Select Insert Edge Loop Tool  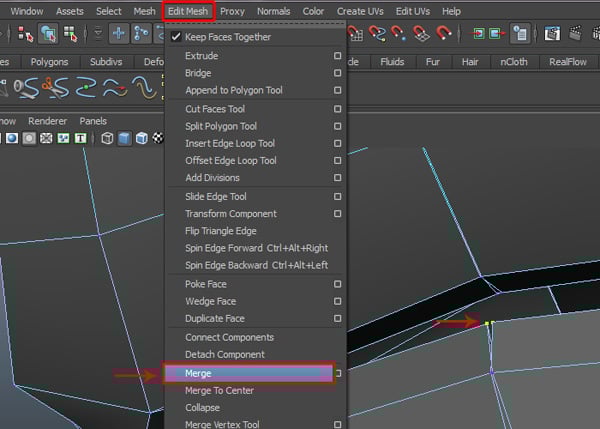230,143
